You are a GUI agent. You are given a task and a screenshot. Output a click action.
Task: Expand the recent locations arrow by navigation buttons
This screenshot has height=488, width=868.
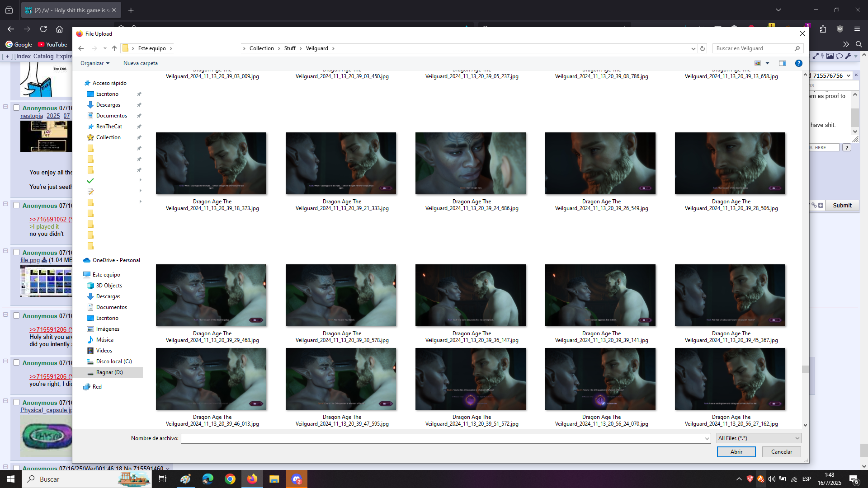[x=105, y=48]
